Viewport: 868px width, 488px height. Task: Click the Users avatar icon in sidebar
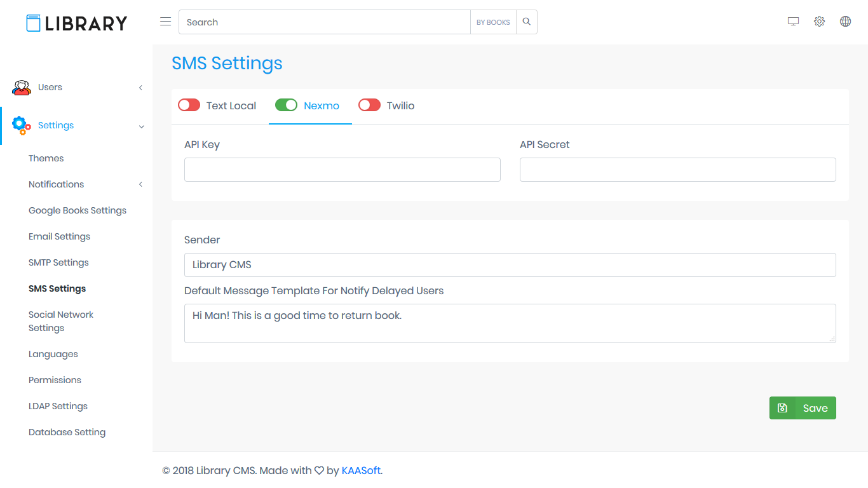point(22,88)
